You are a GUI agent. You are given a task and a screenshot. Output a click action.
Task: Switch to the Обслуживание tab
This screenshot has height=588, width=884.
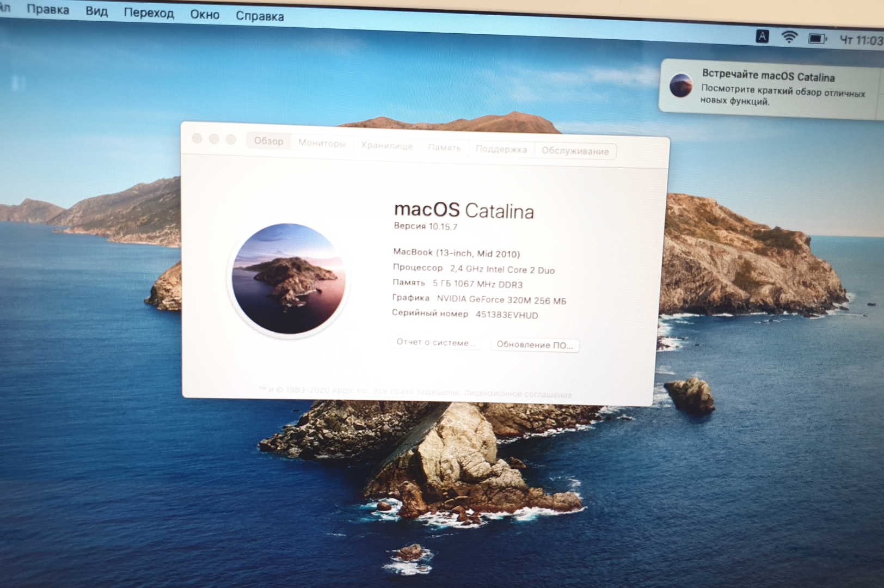pyautogui.click(x=575, y=151)
